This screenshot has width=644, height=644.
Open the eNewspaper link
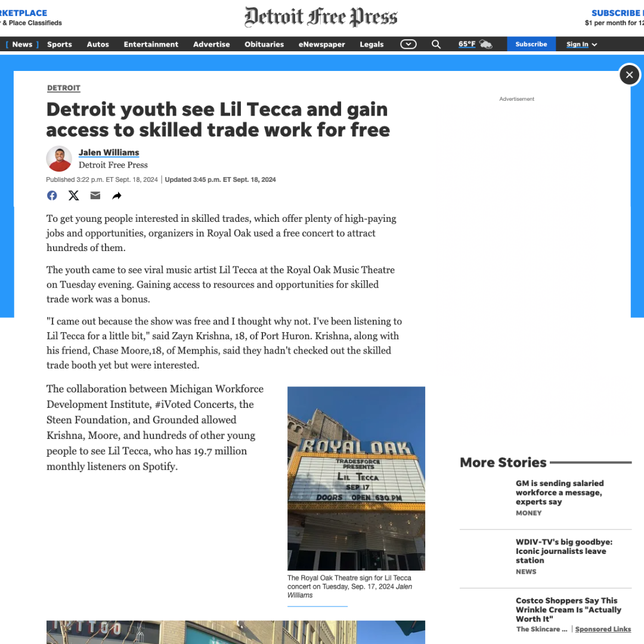[321, 44]
